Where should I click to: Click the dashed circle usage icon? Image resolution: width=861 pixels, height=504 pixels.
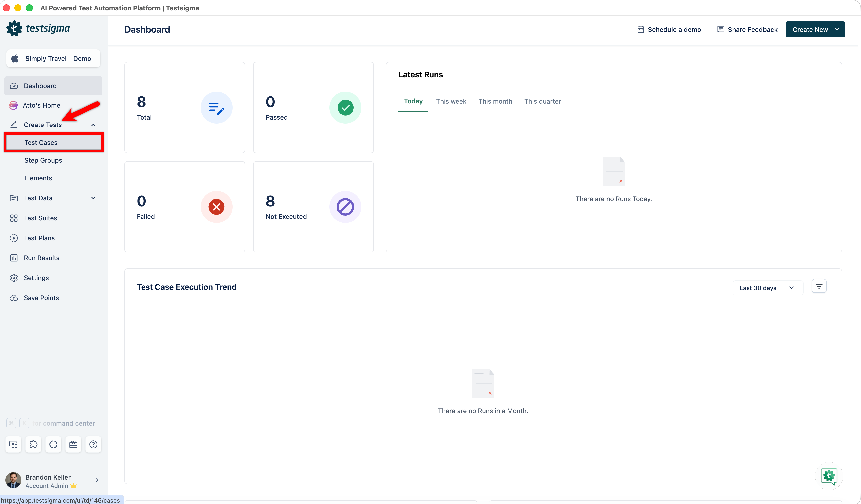tap(53, 444)
